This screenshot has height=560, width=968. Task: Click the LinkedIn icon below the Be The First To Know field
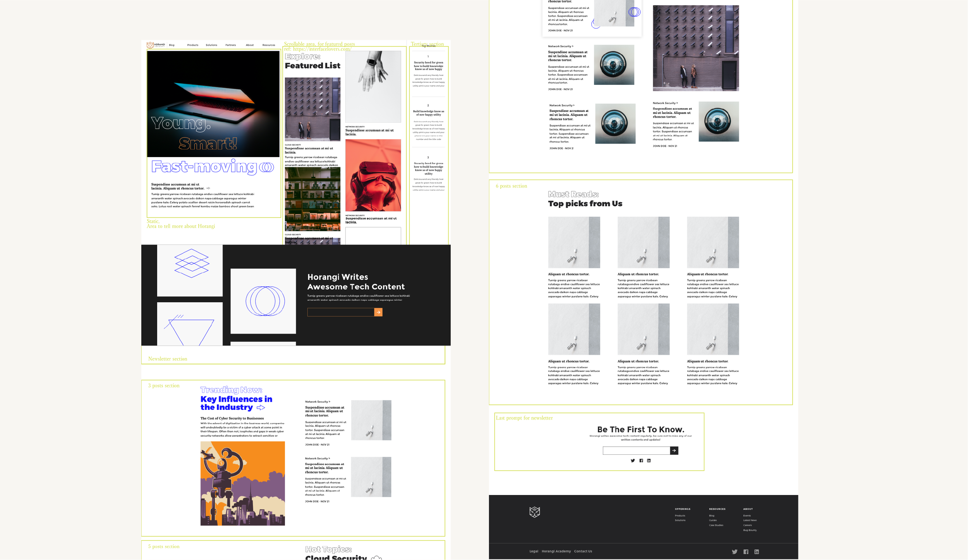[x=649, y=461]
